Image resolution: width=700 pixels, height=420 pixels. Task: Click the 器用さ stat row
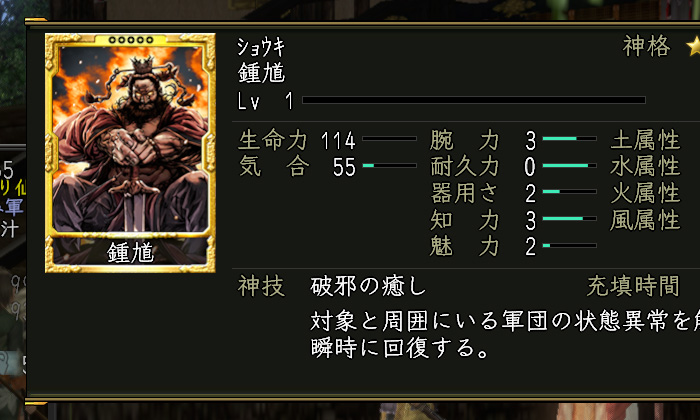pyautogui.click(x=513, y=193)
